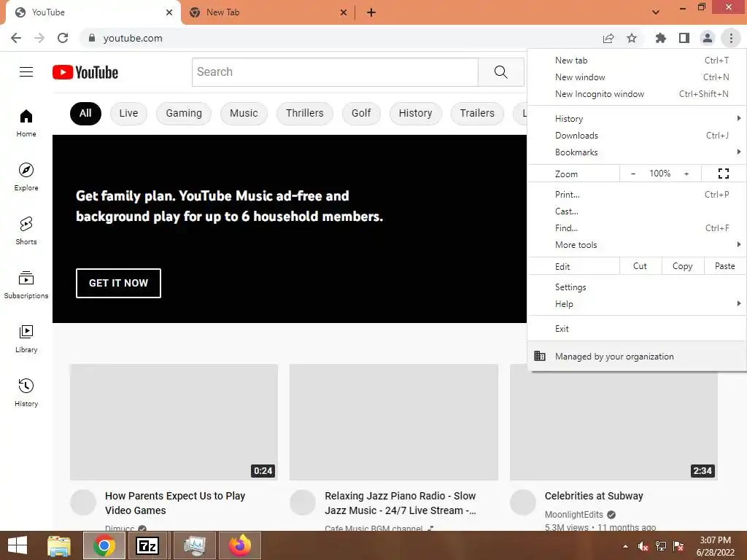747x560 pixels.
Task: Click the YouTube search field
Action: pyautogui.click(x=335, y=72)
